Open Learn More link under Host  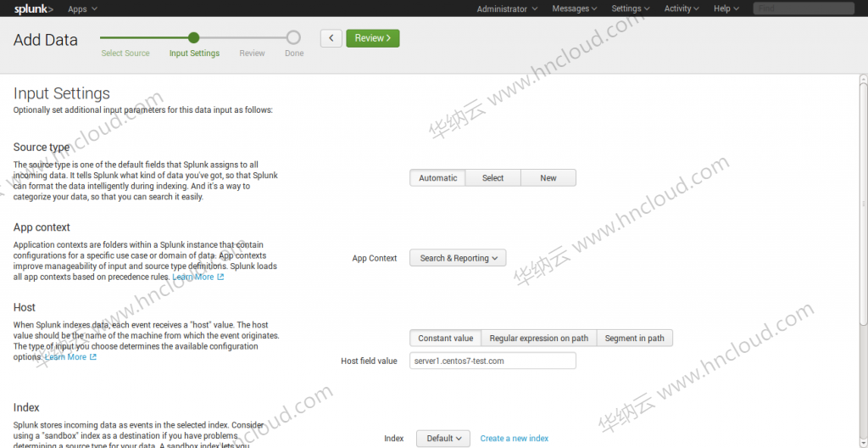(x=70, y=357)
